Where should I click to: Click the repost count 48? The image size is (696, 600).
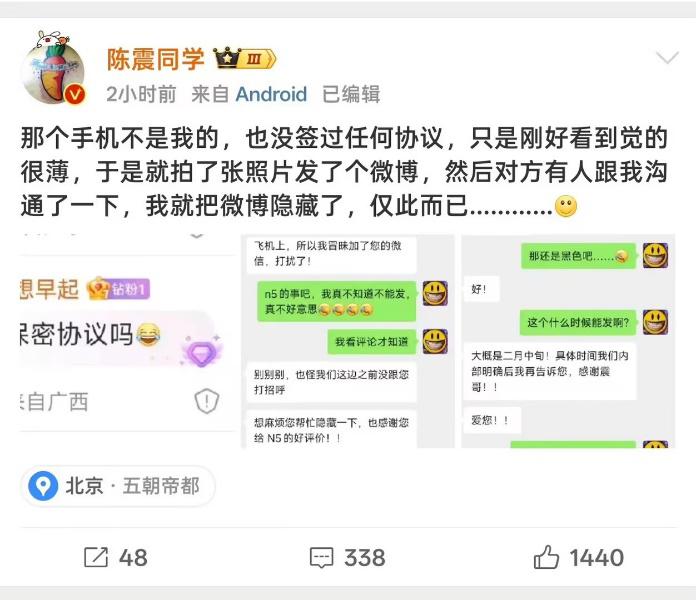pyautogui.click(x=133, y=558)
